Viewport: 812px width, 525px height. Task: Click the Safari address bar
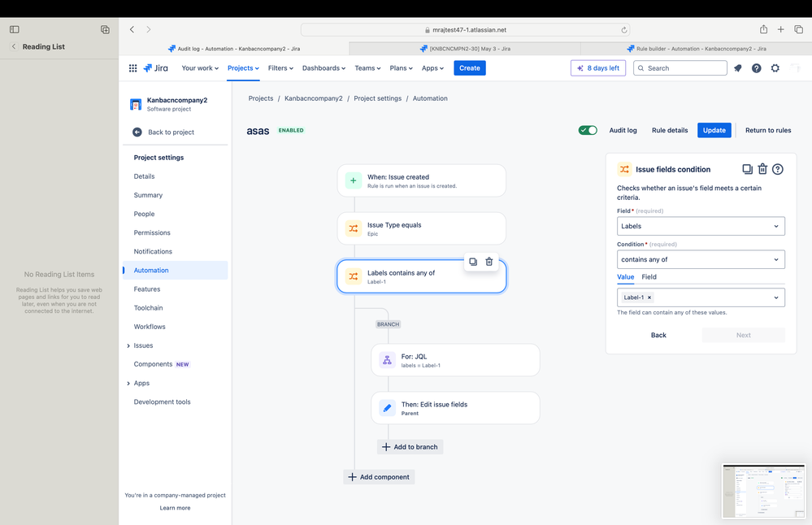tap(466, 30)
